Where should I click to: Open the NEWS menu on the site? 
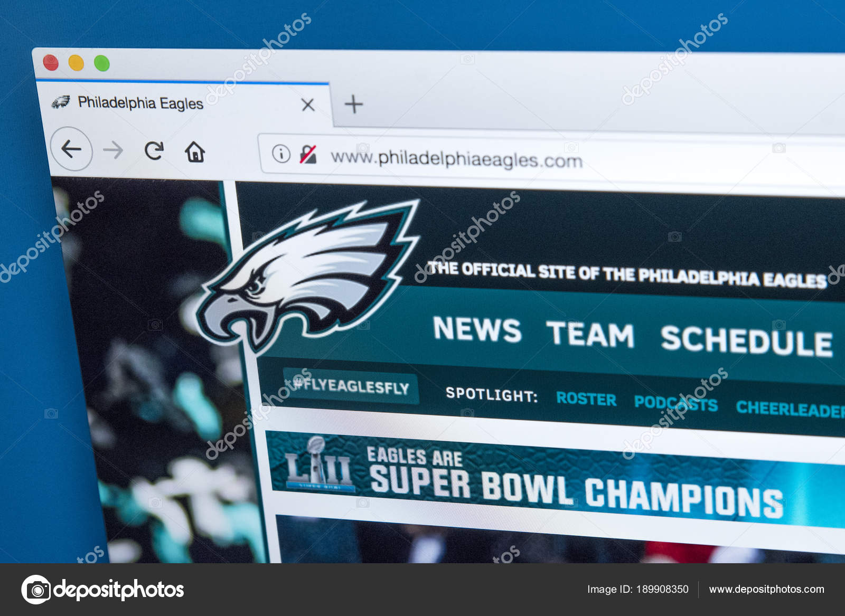[477, 329]
